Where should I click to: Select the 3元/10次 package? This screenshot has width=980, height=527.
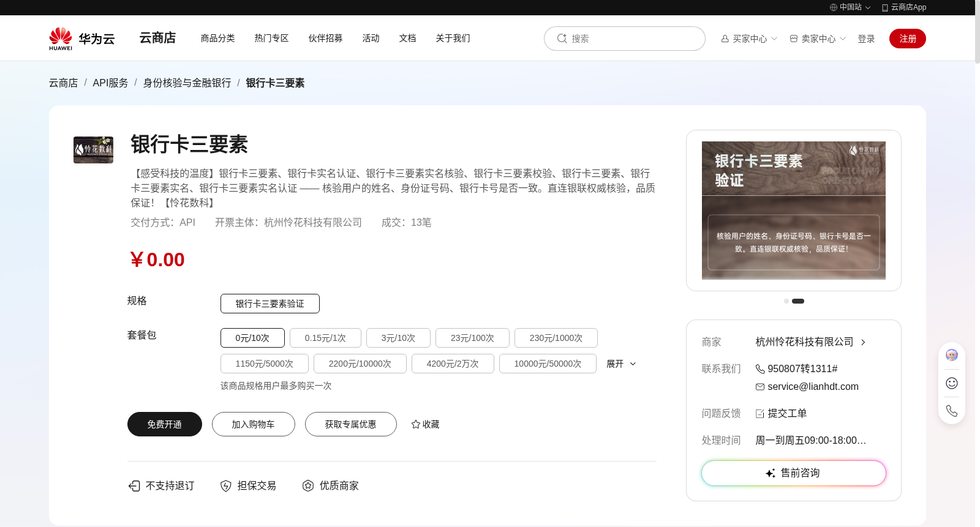click(398, 338)
